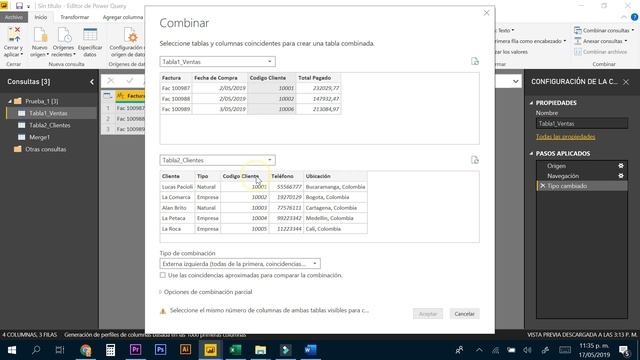Expand the formula bar chevron
The width and height of the screenshot is (640, 360).
(516, 81)
